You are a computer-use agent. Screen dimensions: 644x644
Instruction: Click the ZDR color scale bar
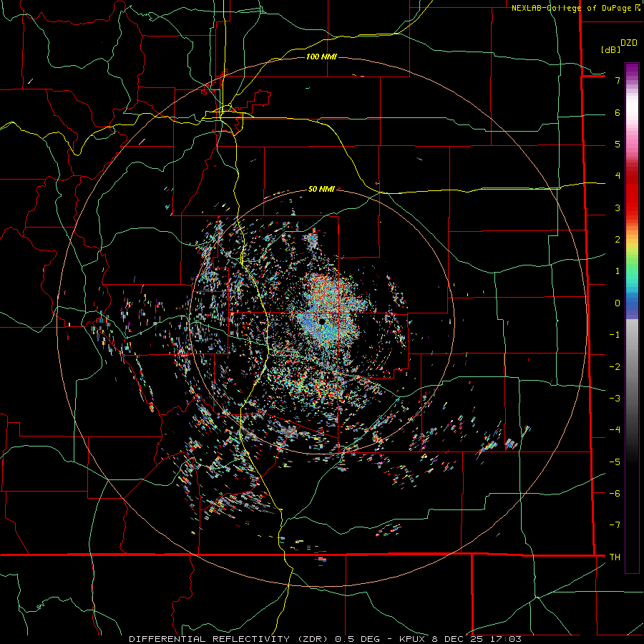632,318
